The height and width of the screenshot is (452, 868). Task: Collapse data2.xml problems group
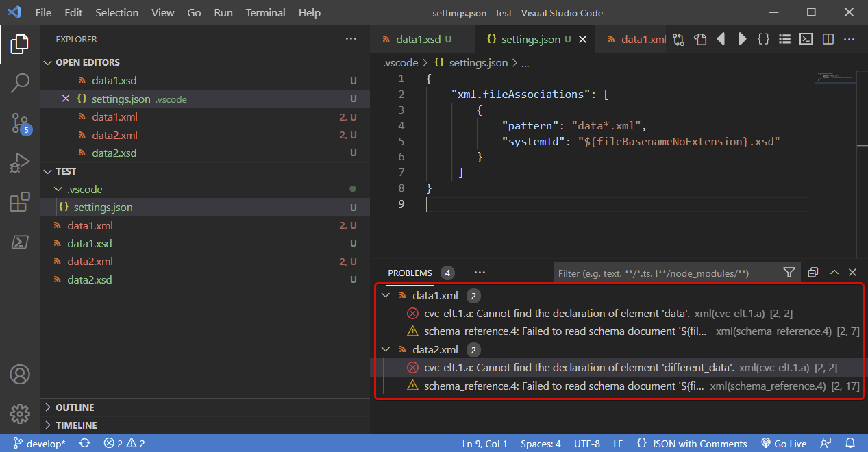tap(386, 350)
